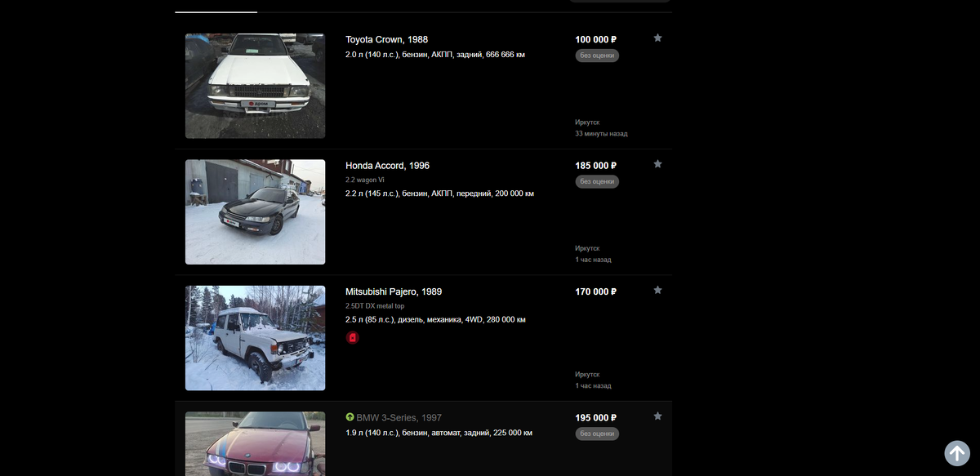Click '1 час назад' on Pajero listing
Screen dimensions: 980x476
(593, 385)
